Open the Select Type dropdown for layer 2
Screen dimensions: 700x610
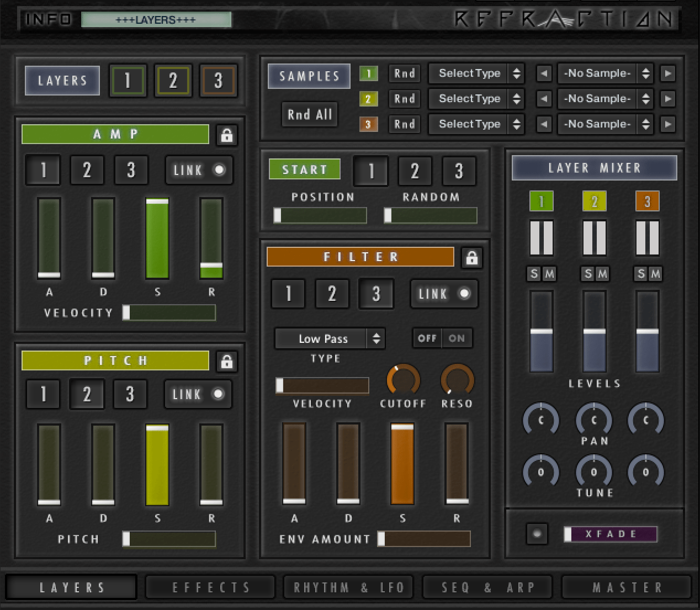(476, 99)
